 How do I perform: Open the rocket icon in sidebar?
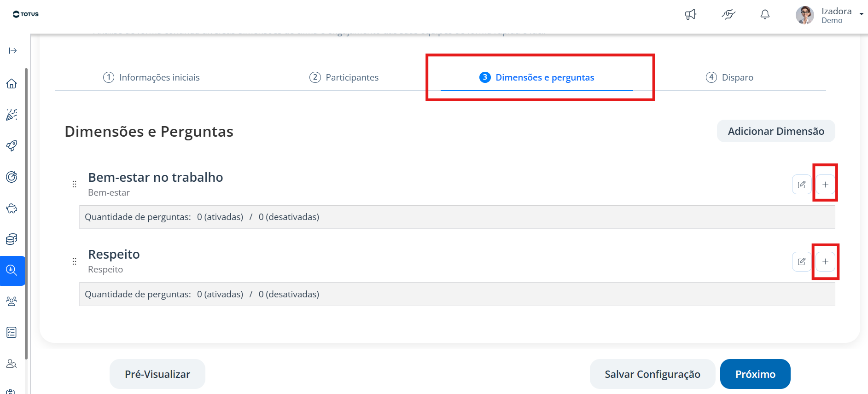12,146
